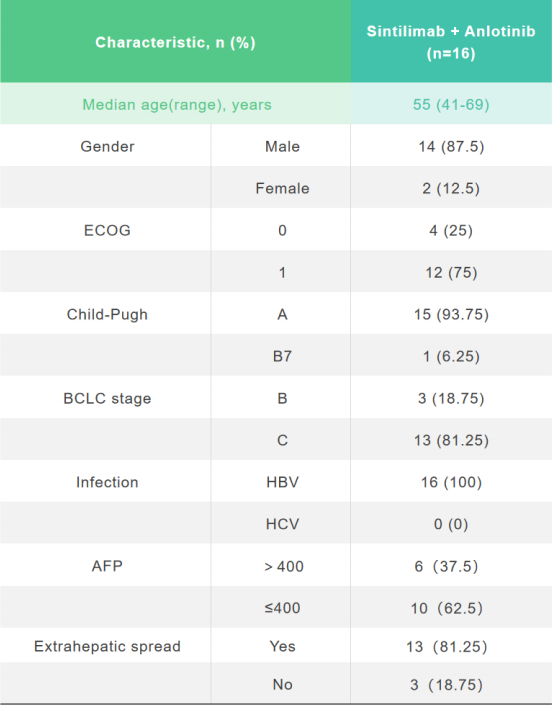Image resolution: width=554 pixels, height=710 pixels.
Task: Click the AFP characteristic label
Action: pyautogui.click(x=107, y=566)
